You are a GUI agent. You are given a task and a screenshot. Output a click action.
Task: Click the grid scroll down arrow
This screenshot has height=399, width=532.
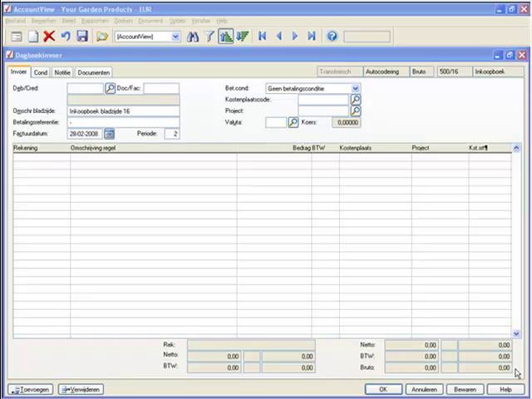tap(516, 334)
